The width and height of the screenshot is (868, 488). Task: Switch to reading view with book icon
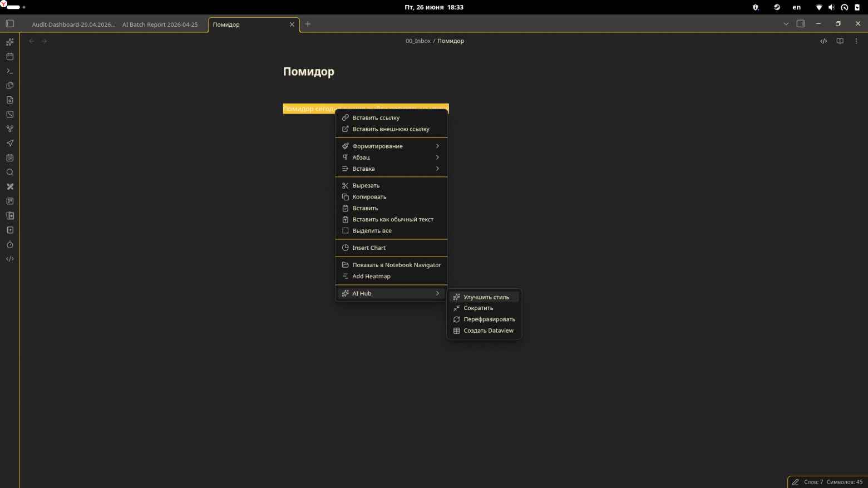840,41
